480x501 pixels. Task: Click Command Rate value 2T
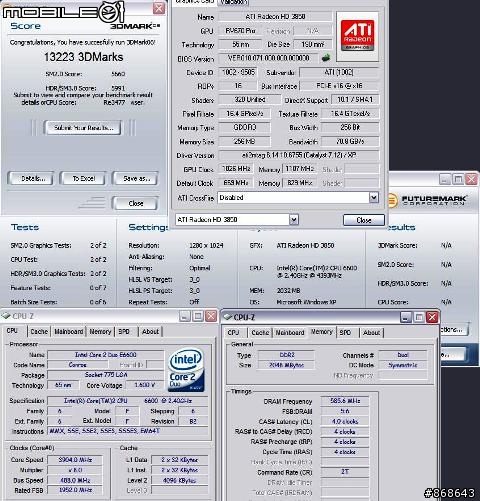345,472
